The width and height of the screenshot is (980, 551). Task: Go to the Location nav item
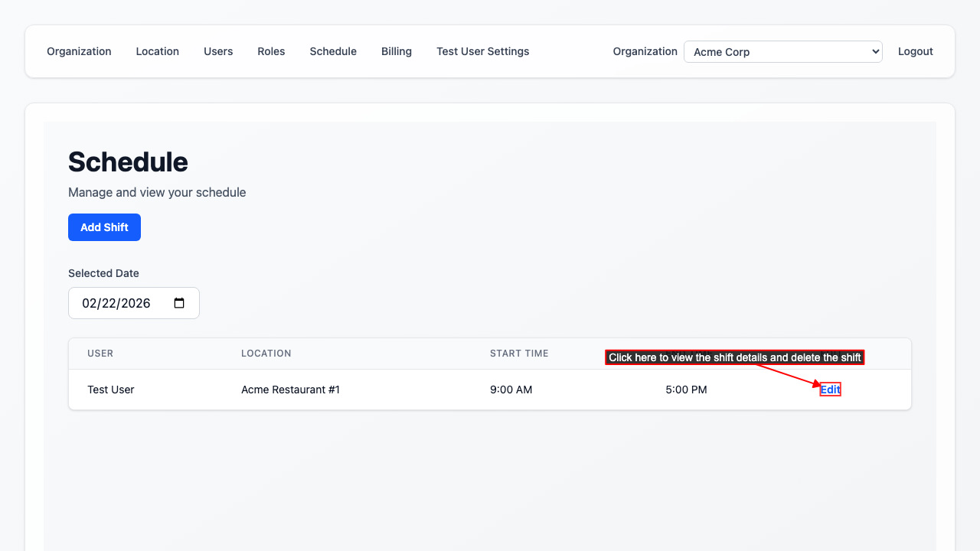point(157,51)
